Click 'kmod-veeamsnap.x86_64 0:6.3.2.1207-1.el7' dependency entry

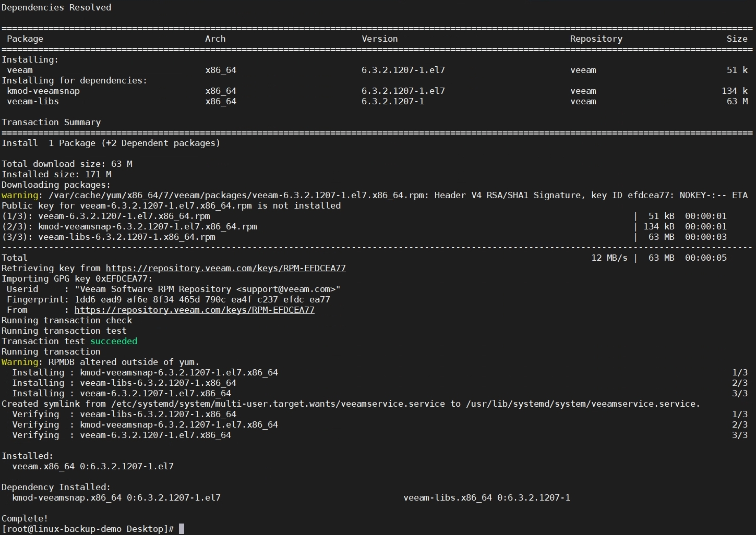click(116, 497)
